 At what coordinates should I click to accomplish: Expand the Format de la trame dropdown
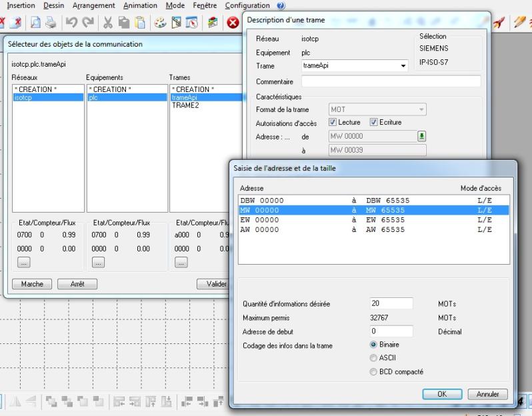(x=421, y=109)
